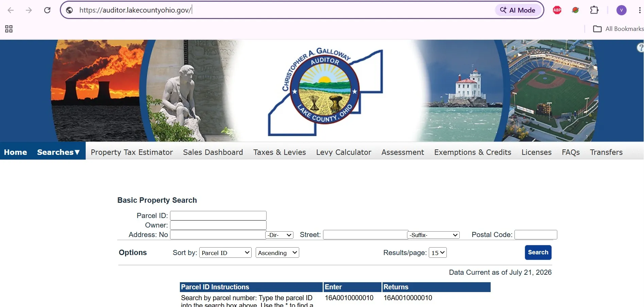This screenshot has height=307, width=644.
Task: Open the Levy Calculator page
Action: point(344,152)
